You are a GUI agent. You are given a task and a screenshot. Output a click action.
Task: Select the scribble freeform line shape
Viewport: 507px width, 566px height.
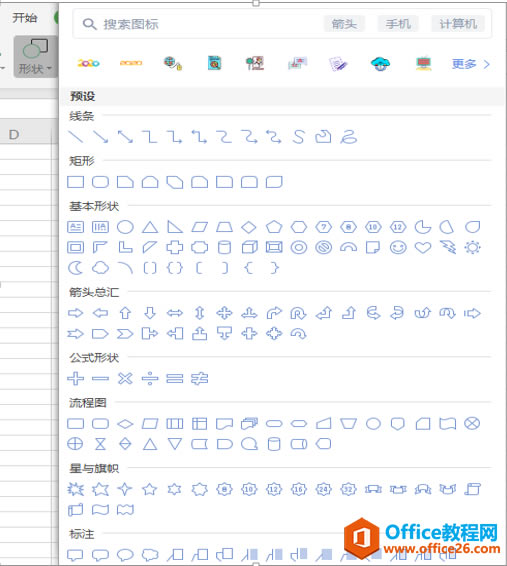tap(349, 137)
